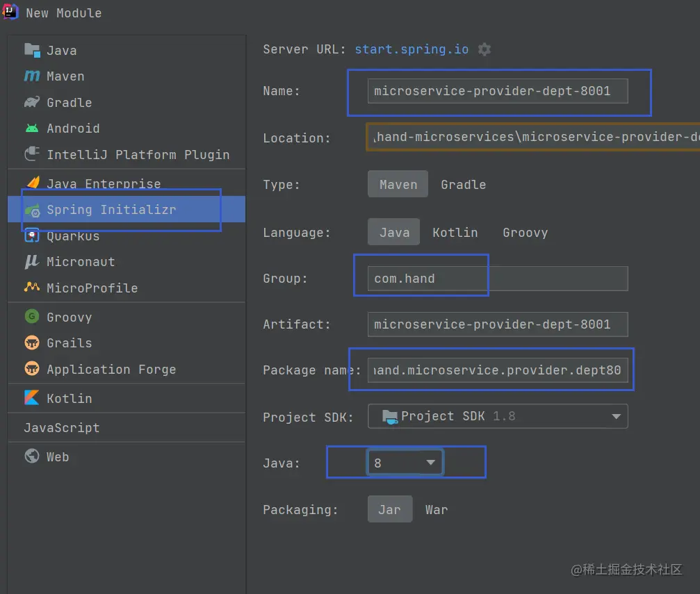This screenshot has height=594, width=700.
Task: Set project type to Gradle
Action: (x=464, y=184)
